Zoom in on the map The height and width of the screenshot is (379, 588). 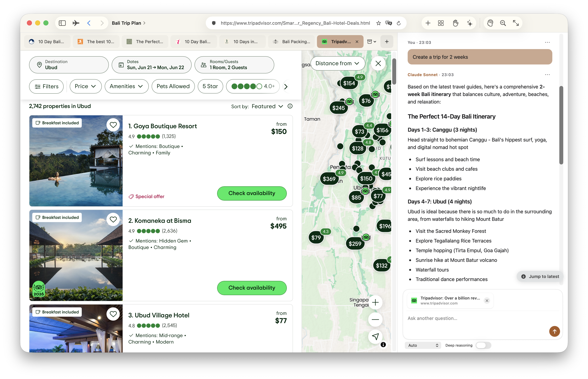click(x=375, y=302)
